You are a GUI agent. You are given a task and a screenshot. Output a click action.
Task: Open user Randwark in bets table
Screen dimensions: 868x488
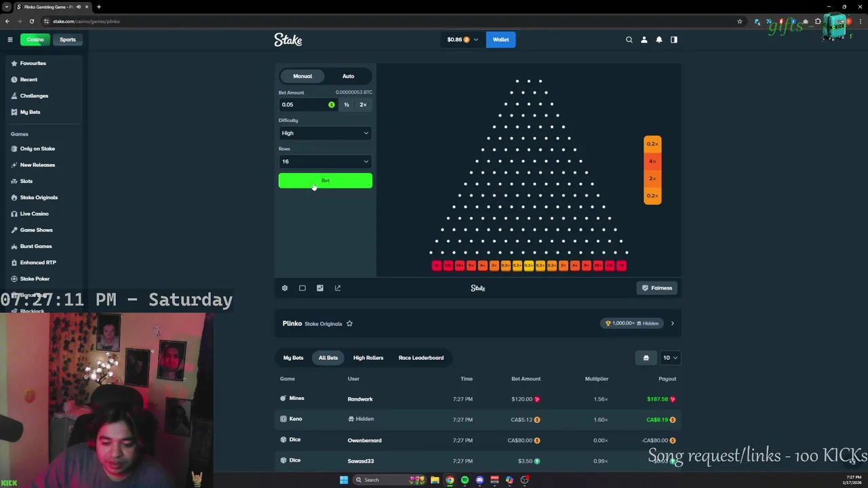(x=360, y=399)
